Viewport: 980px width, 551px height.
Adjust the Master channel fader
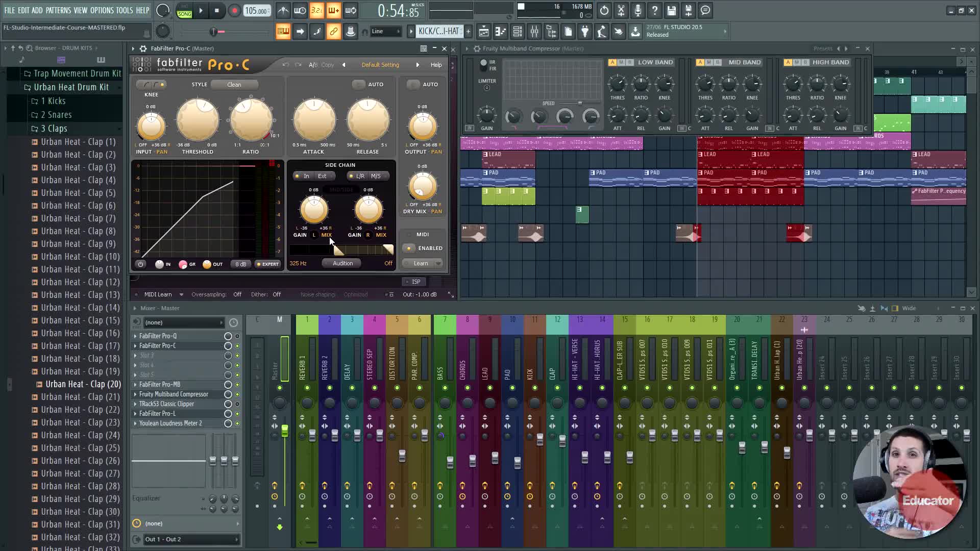click(284, 431)
